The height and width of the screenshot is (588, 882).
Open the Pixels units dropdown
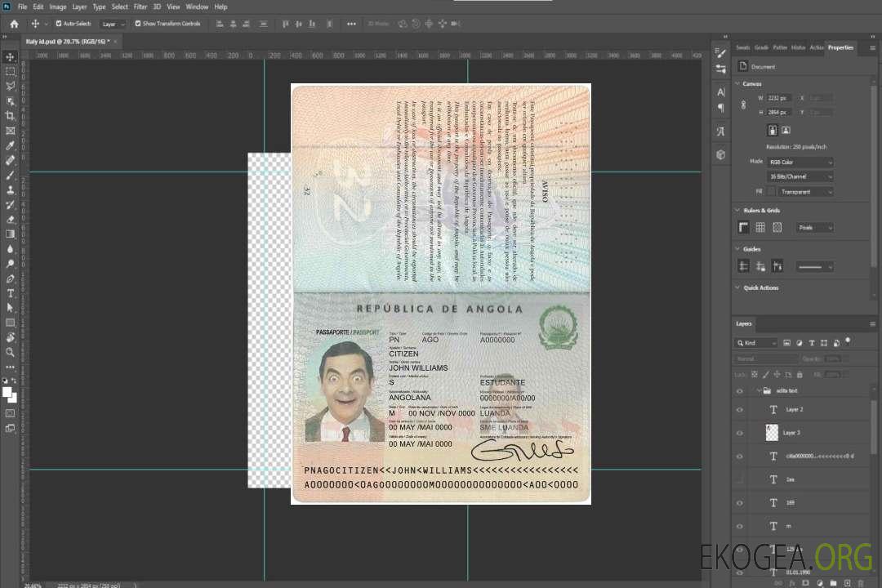coord(815,228)
